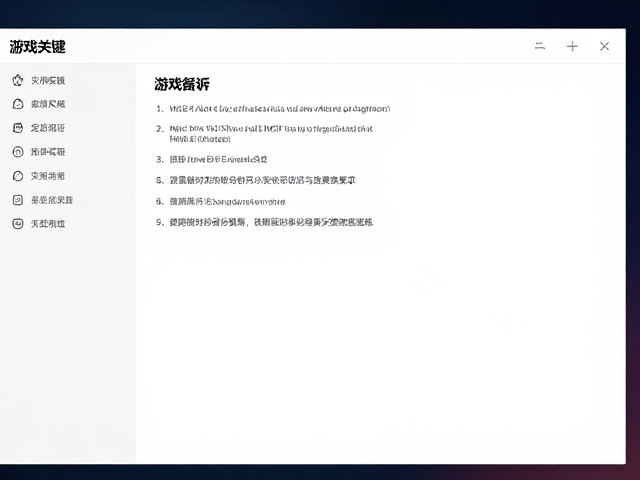Click the plus icon in the title bar

[572, 46]
